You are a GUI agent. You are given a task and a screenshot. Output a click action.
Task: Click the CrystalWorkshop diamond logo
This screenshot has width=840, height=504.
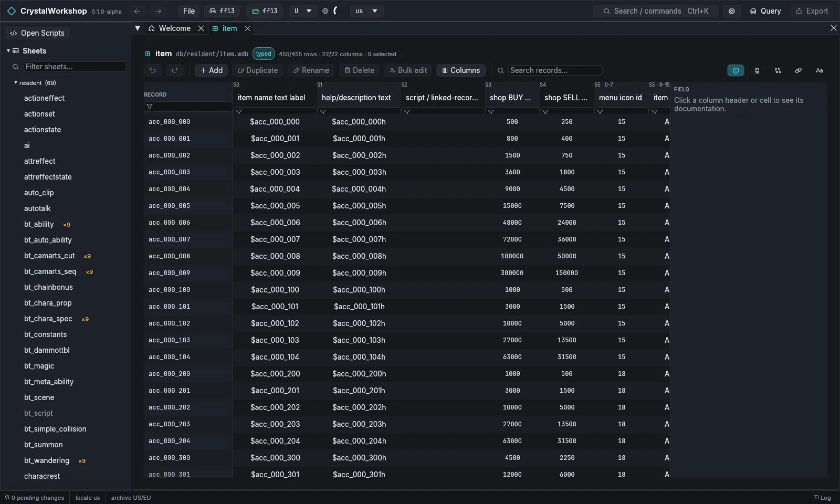tap(12, 11)
